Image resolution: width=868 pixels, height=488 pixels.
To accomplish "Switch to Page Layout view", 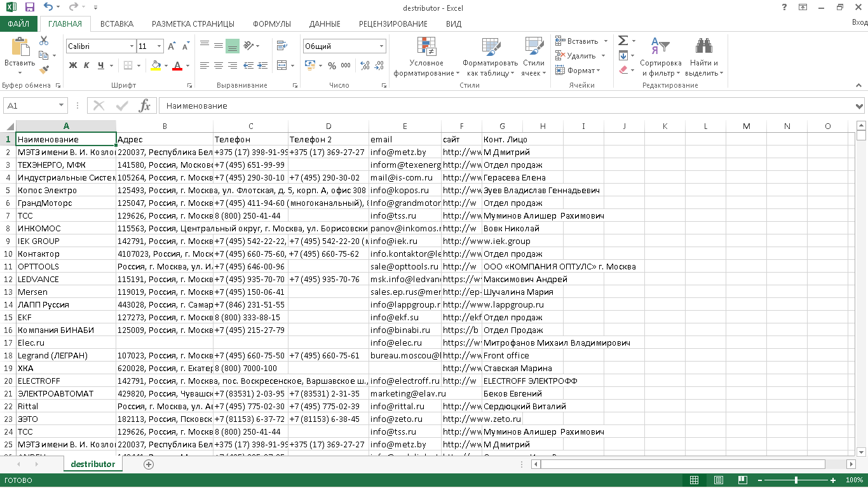I will [x=719, y=480].
